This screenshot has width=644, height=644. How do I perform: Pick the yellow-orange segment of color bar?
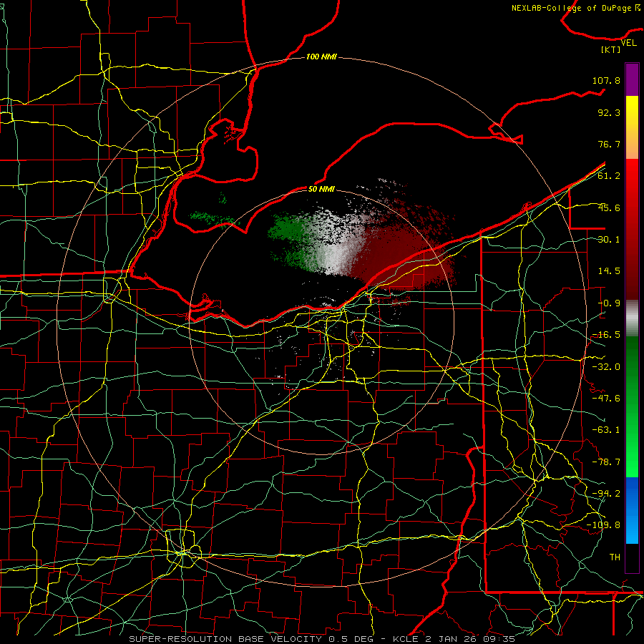[632, 127]
